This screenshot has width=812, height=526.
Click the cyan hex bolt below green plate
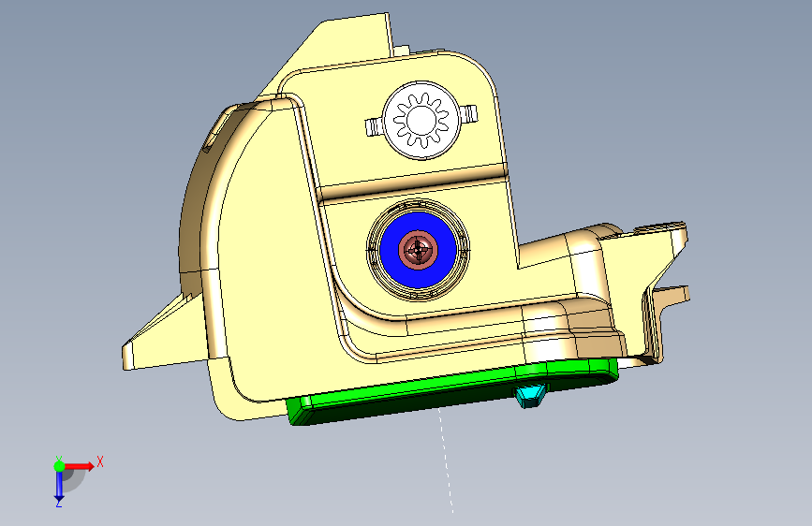tap(531, 396)
